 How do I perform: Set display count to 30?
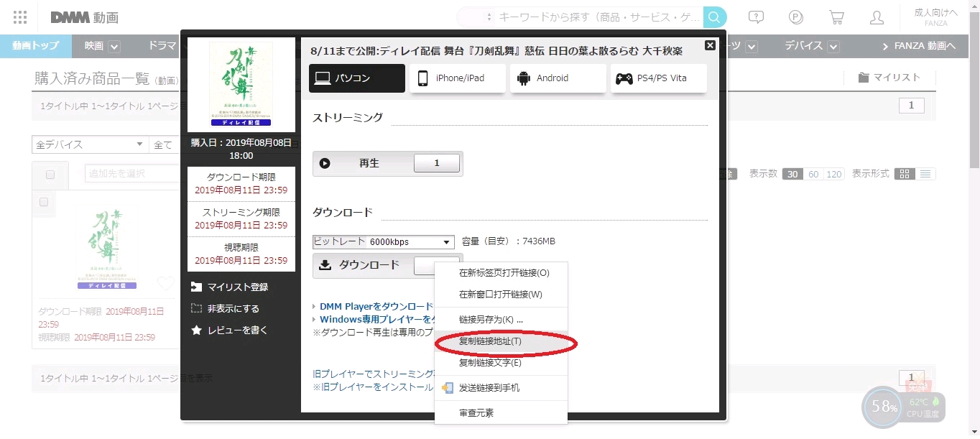[x=792, y=174]
